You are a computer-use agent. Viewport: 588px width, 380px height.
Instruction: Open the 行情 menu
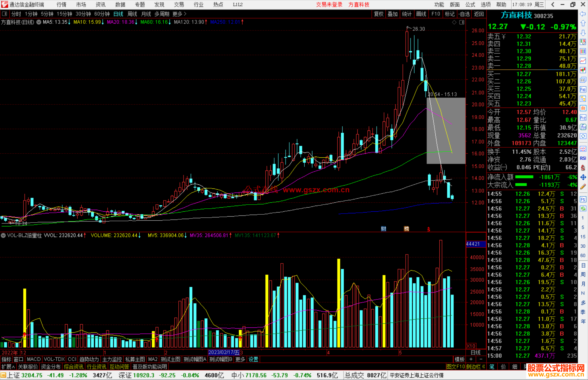(x=61, y=5)
